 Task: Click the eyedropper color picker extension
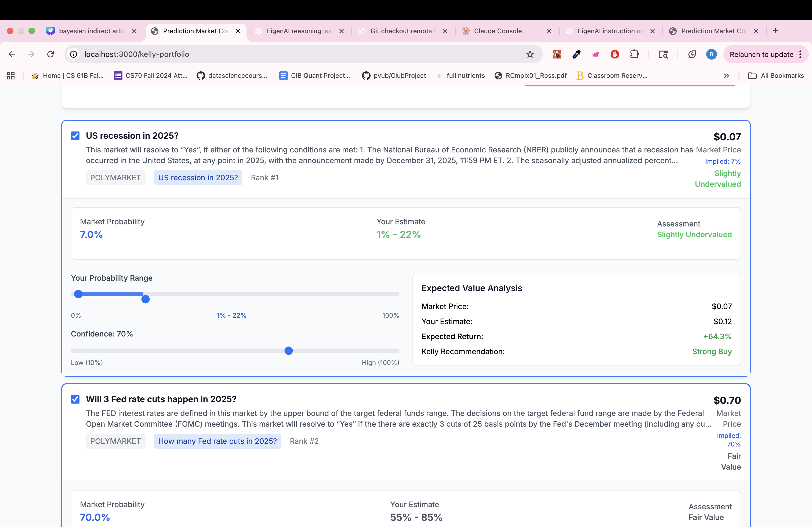tap(576, 54)
